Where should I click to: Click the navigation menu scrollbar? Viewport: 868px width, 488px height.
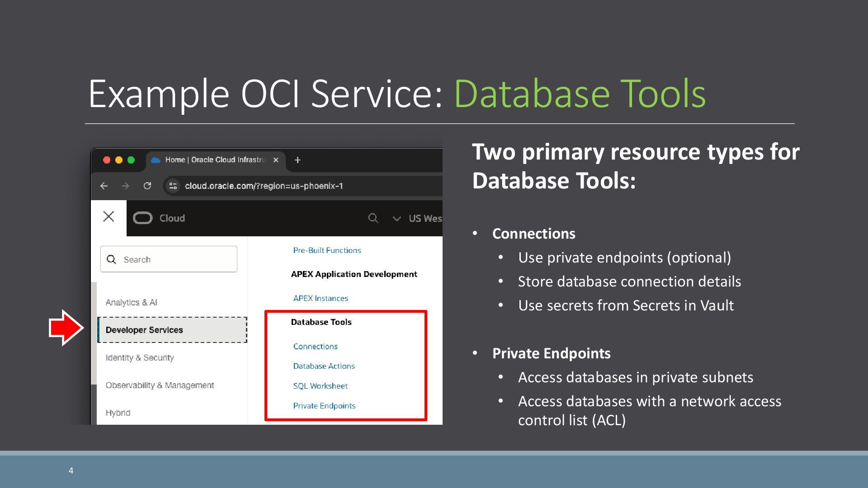pyautogui.click(x=94, y=333)
